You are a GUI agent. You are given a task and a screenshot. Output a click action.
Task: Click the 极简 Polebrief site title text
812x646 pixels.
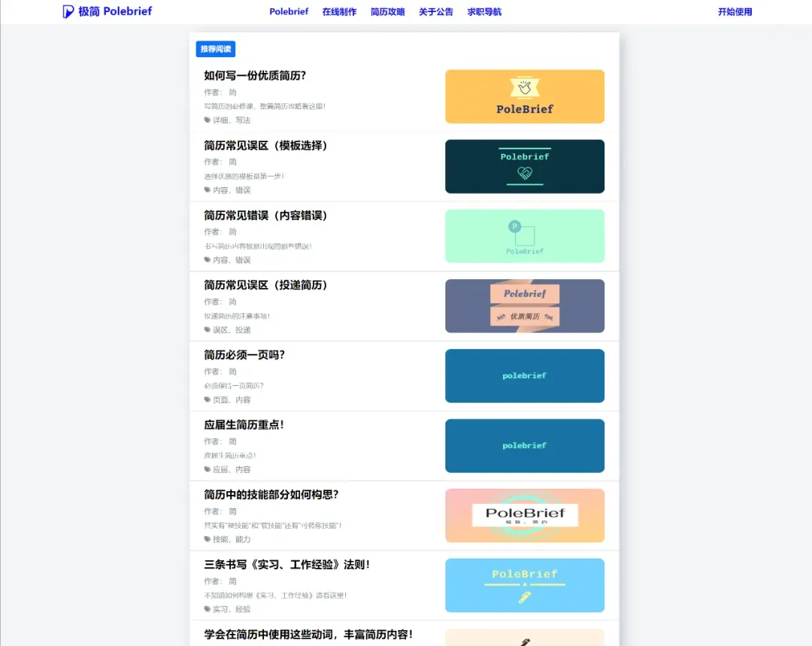(x=115, y=11)
